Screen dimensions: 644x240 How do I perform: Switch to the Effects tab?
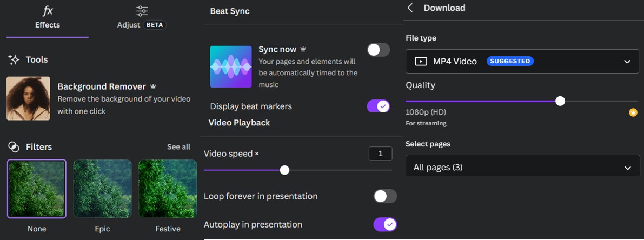(48, 18)
